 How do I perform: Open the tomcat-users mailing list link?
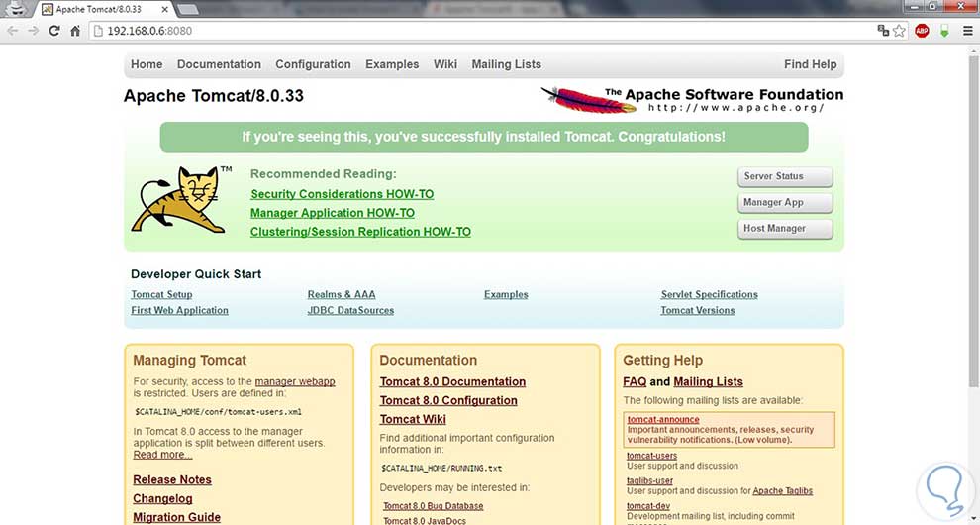pyautogui.click(x=652, y=456)
